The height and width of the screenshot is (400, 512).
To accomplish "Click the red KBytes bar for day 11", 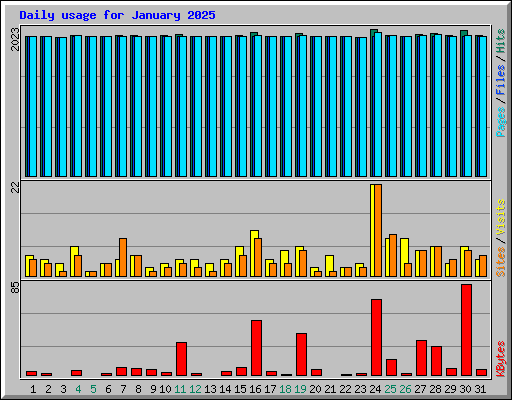I will tap(181, 359).
